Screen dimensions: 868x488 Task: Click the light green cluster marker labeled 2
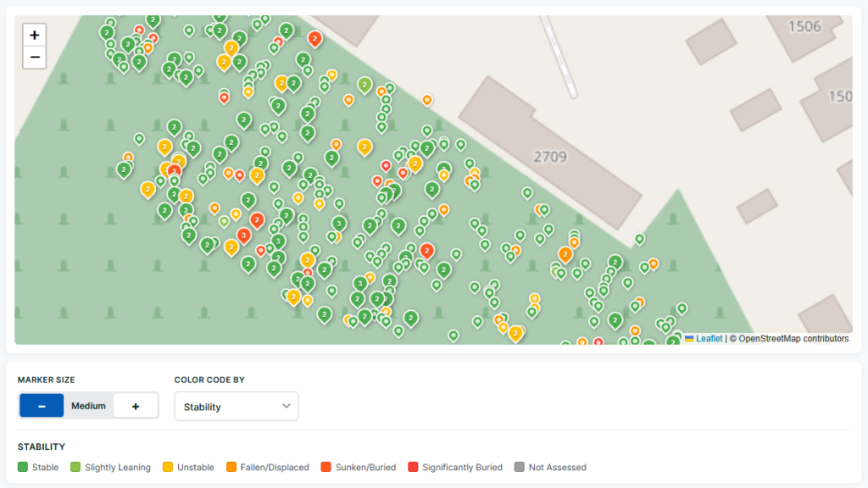pyautogui.click(x=364, y=86)
